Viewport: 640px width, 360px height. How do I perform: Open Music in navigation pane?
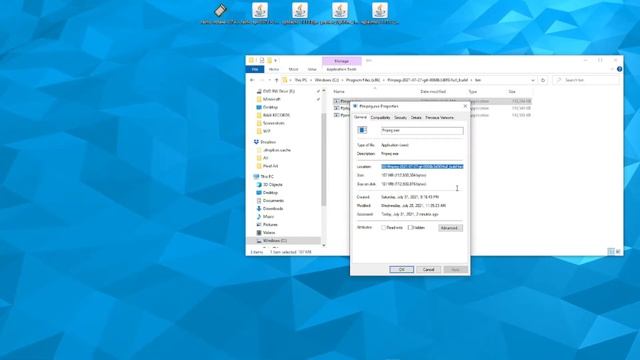pos(265,217)
